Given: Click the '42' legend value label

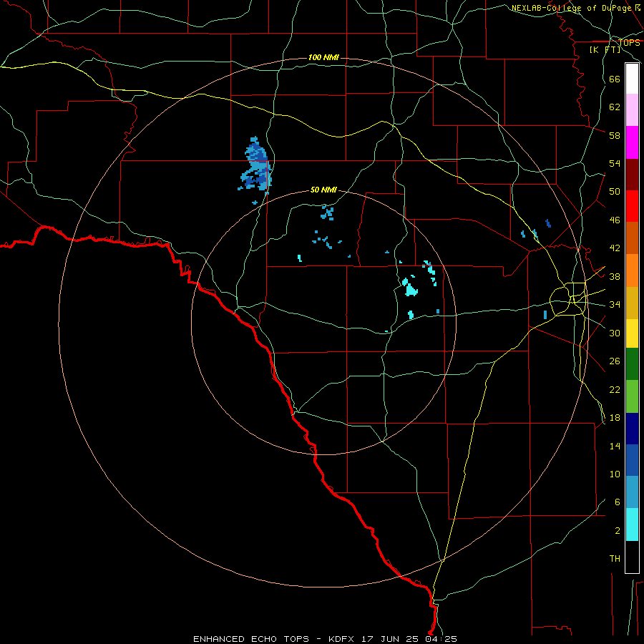Looking at the screenshot, I should (615, 248).
